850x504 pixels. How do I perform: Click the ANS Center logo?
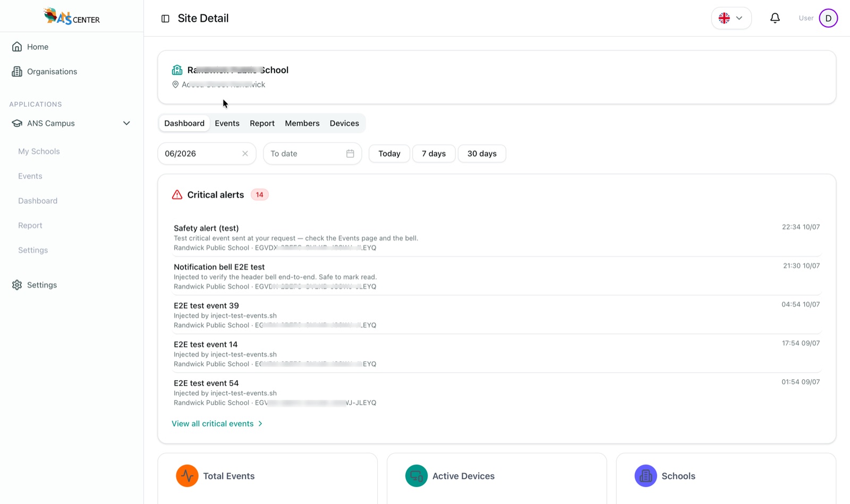click(x=72, y=16)
